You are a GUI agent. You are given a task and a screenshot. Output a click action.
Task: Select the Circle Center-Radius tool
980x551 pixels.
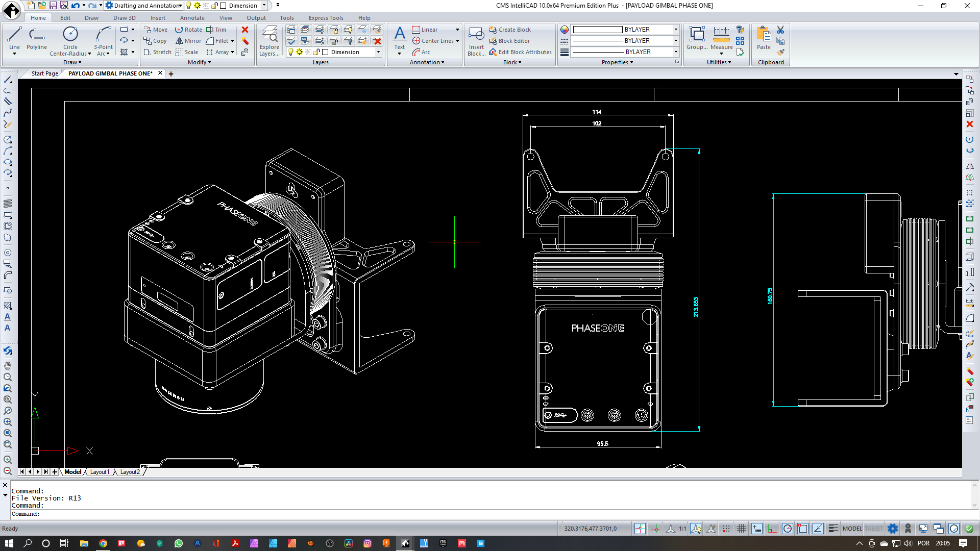point(70,41)
